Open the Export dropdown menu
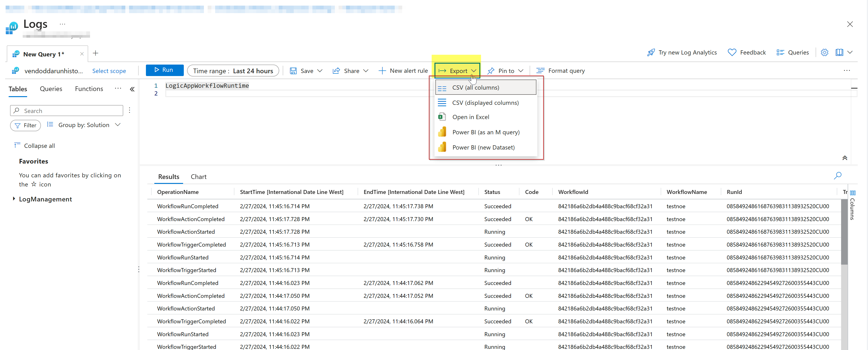Screen dimensions: 868x350 457,71
